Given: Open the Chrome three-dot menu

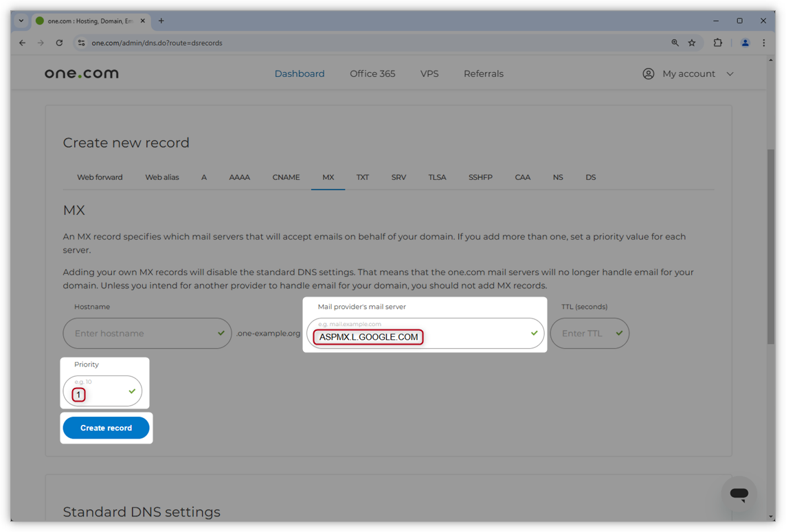Looking at the screenshot, I should click(764, 43).
